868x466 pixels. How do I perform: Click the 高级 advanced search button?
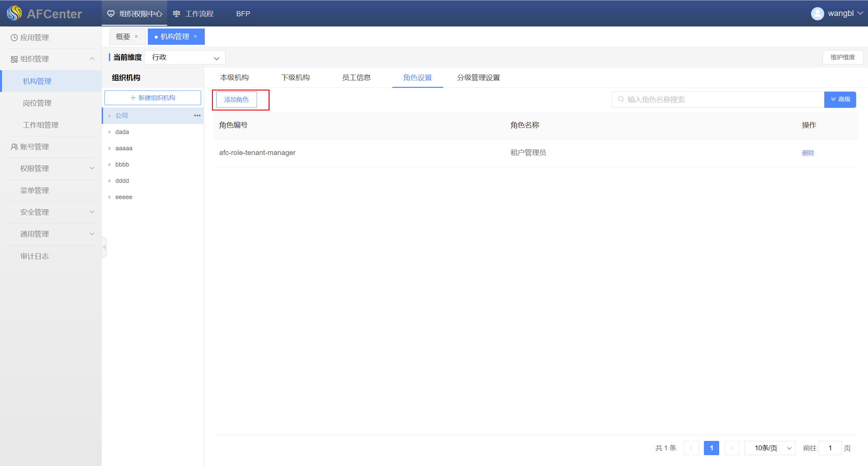coord(840,99)
